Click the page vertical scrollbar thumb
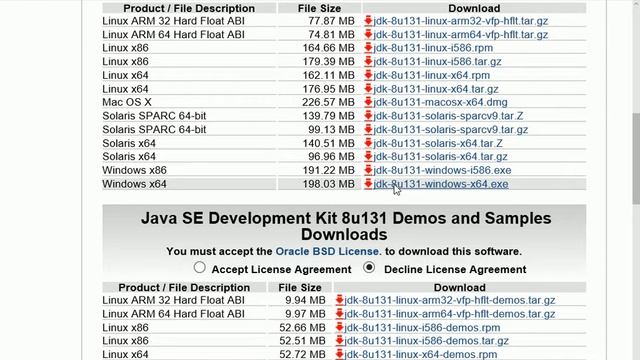This screenshot has width=640, height=360. (636, 158)
